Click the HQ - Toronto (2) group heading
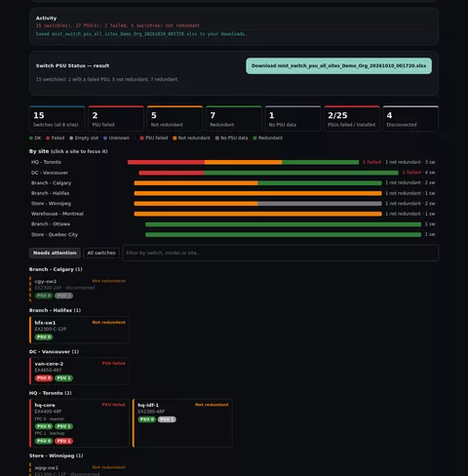The image size is (468, 476). tap(51, 393)
